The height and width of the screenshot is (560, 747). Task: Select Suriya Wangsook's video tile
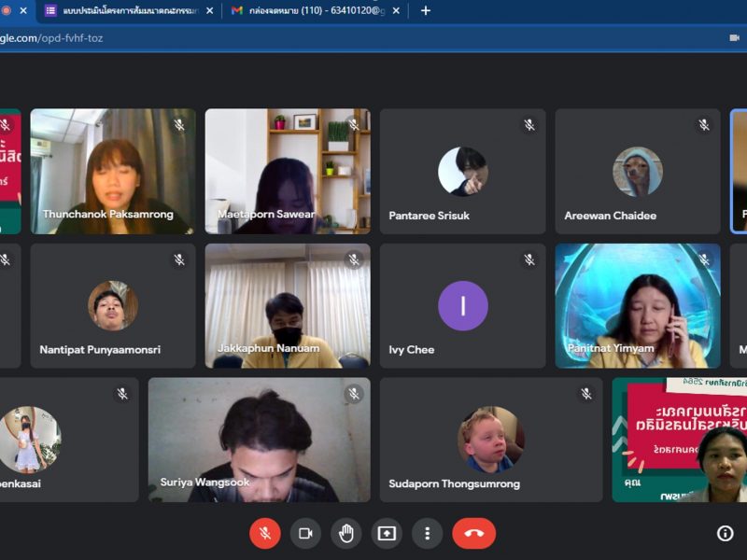[x=259, y=439]
